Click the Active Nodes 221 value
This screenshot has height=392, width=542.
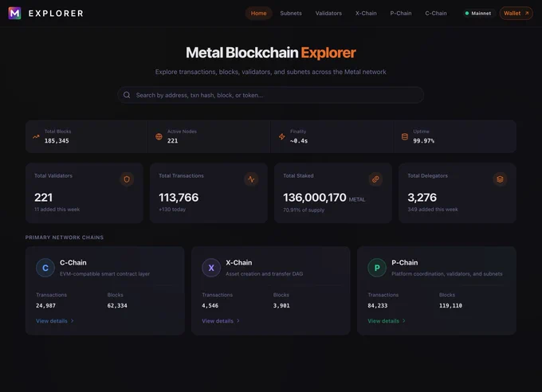[172, 141]
